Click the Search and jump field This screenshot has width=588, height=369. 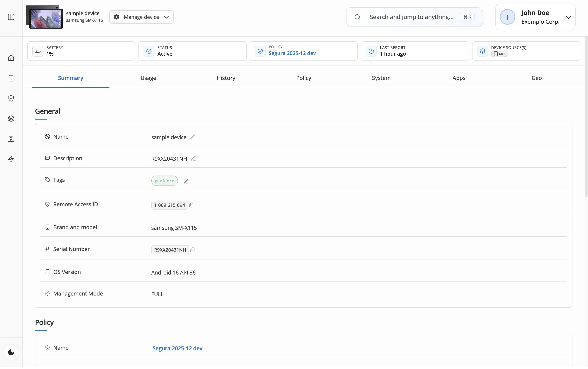click(411, 17)
